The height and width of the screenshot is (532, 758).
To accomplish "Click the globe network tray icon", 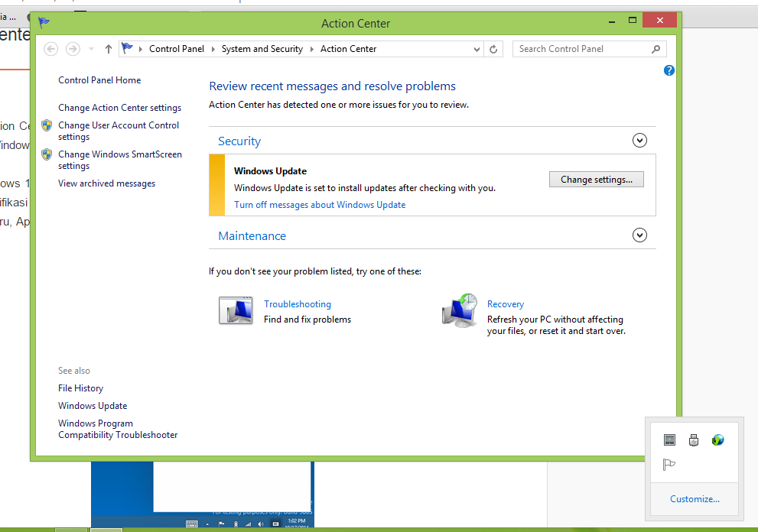I will pos(717,440).
